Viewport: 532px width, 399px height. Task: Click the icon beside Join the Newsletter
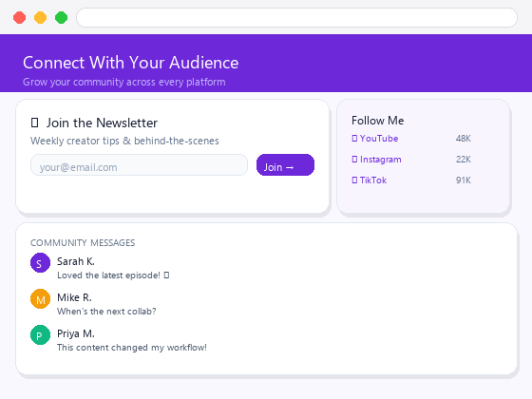(34, 123)
